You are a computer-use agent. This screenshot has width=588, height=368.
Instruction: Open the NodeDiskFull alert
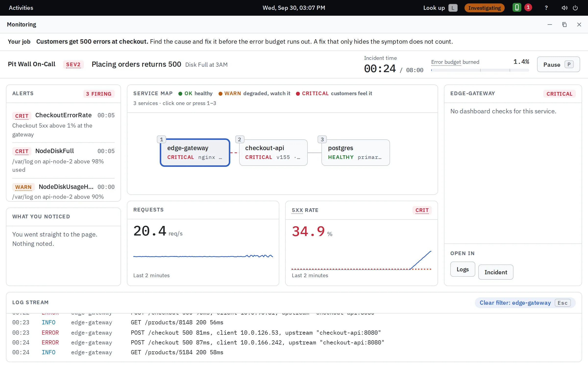[x=63, y=160]
